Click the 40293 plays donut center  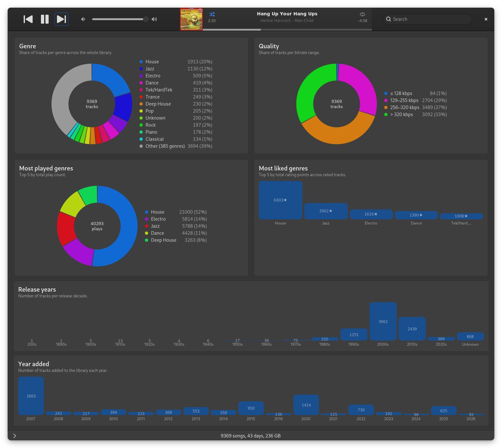point(97,226)
